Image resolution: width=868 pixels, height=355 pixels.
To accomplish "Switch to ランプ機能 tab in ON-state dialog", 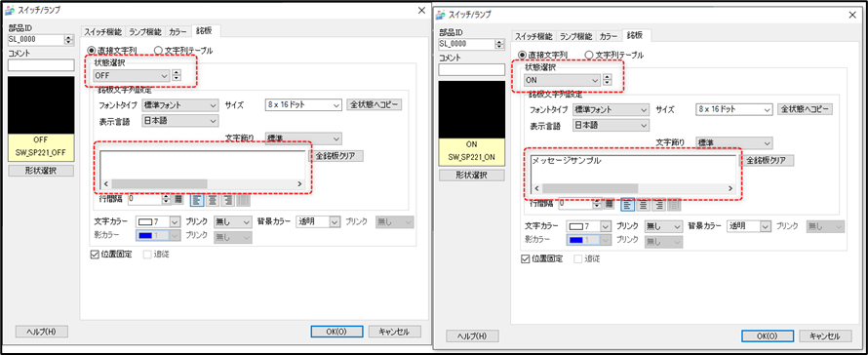I will [x=575, y=36].
